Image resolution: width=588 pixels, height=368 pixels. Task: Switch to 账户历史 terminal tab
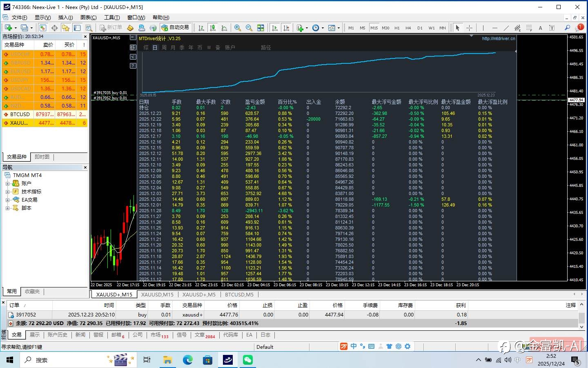(x=57, y=335)
